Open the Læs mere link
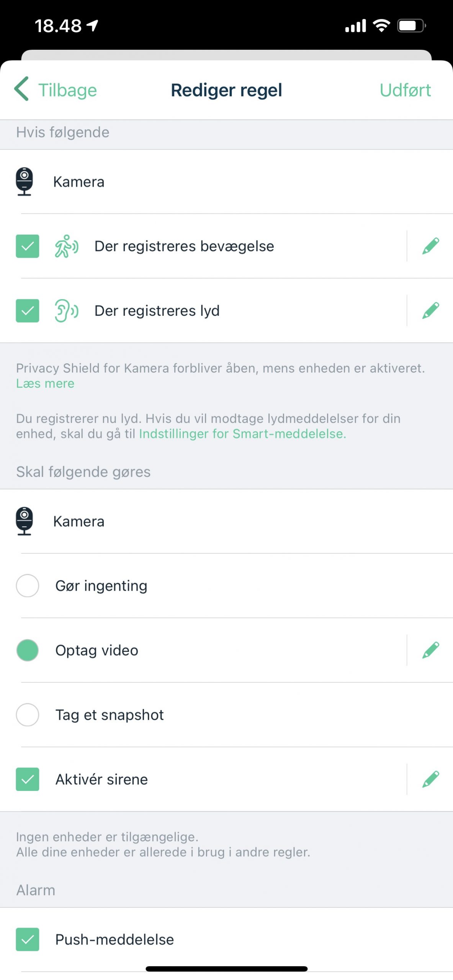453x980 pixels. [x=45, y=384]
